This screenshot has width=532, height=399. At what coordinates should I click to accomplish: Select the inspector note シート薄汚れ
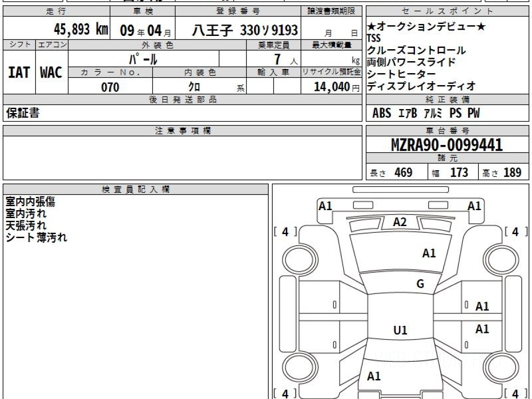coord(36,238)
